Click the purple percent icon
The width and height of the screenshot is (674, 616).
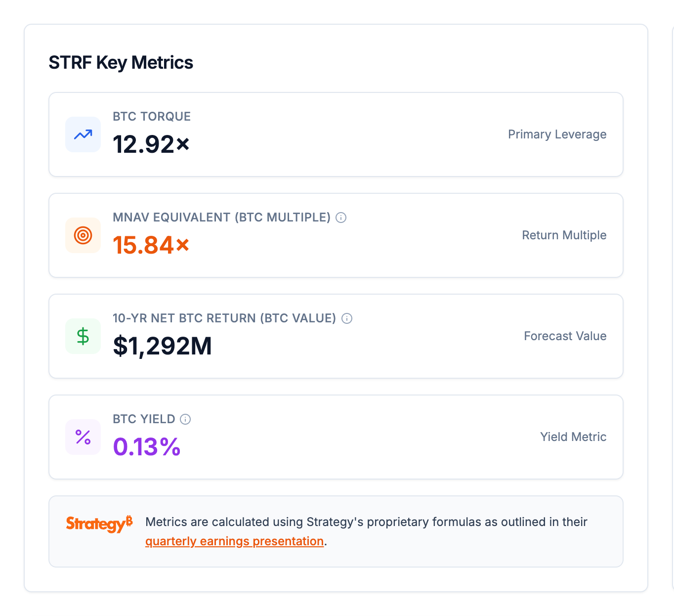pos(83,437)
